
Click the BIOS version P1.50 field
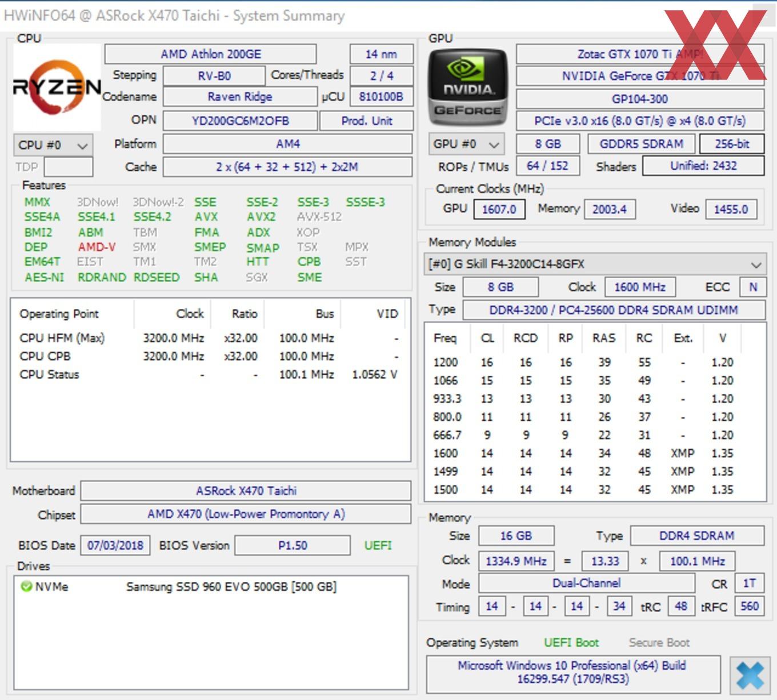point(293,545)
